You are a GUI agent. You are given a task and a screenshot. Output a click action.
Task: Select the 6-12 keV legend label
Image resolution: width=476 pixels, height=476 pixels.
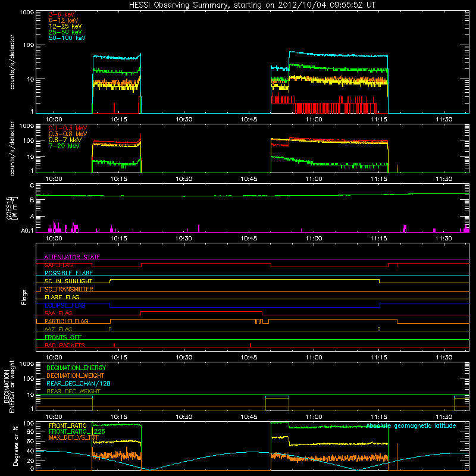tap(64, 20)
